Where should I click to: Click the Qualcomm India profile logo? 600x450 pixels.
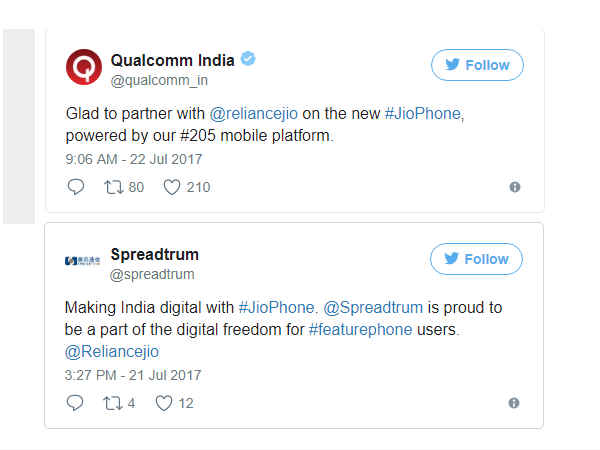[x=84, y=68]
